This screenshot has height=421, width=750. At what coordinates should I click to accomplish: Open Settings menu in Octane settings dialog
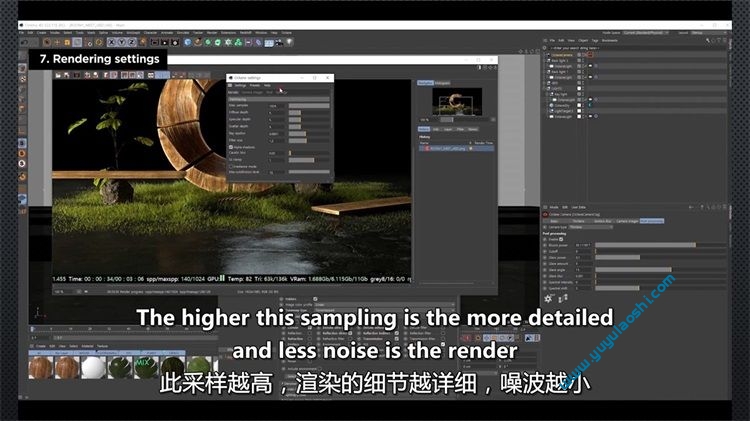click(240, 86)
